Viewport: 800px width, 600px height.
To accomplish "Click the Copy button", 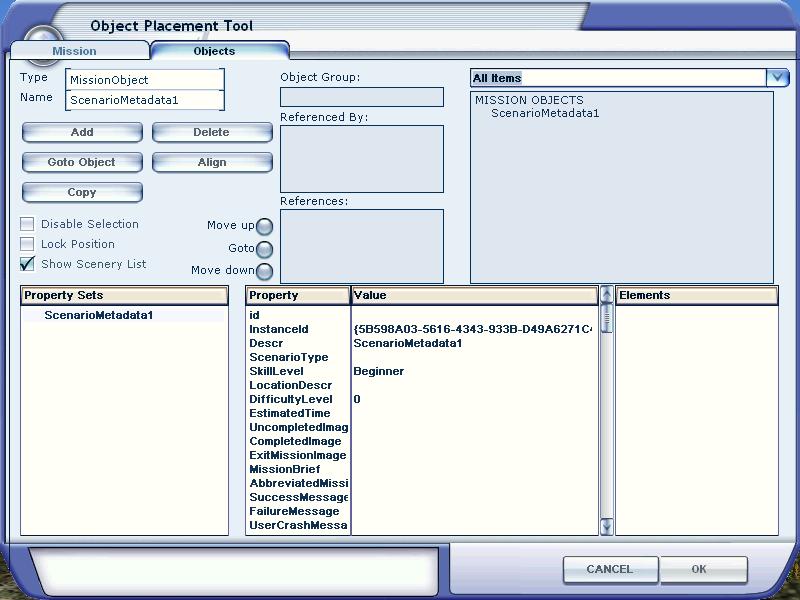I will pos(82,192).
